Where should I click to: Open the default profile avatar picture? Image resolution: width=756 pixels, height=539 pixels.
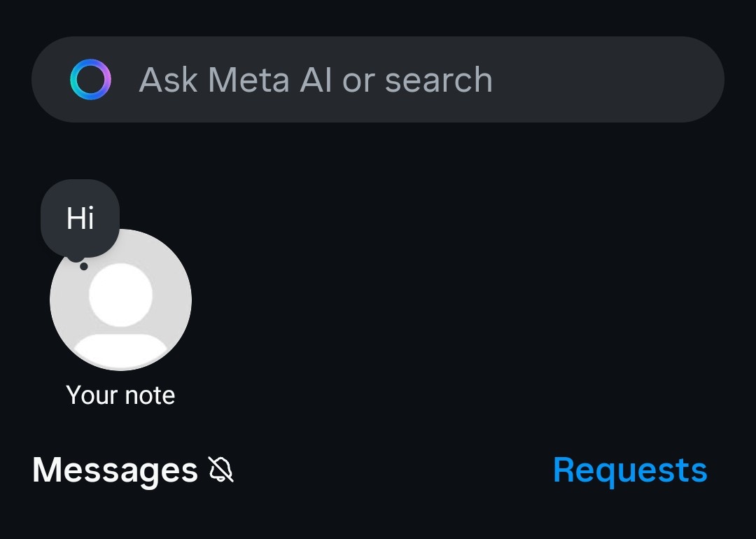coord(120,300)
